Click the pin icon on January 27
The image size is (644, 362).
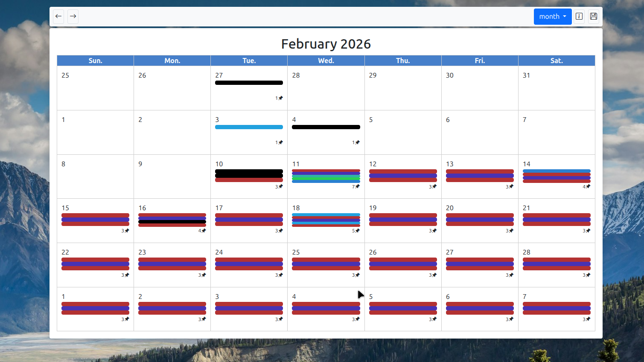pyautogui.click(x=281, y=98)
